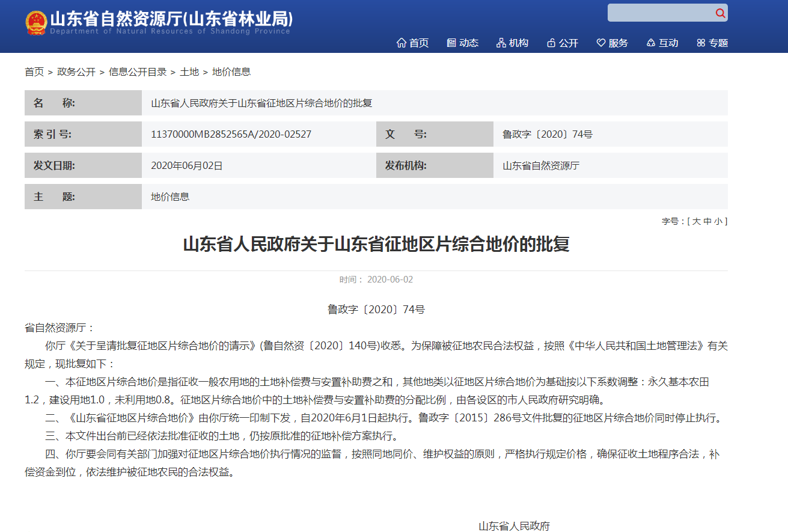Click the house icon beside 首页
The height and width of the screenshot is (532, 788).
(402, 43)
